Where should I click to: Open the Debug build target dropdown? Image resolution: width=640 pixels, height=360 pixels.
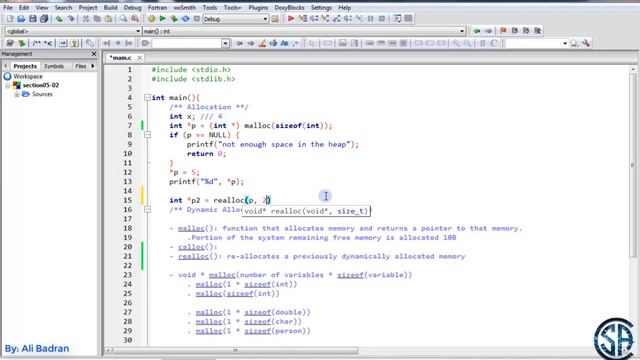(265, 19)
